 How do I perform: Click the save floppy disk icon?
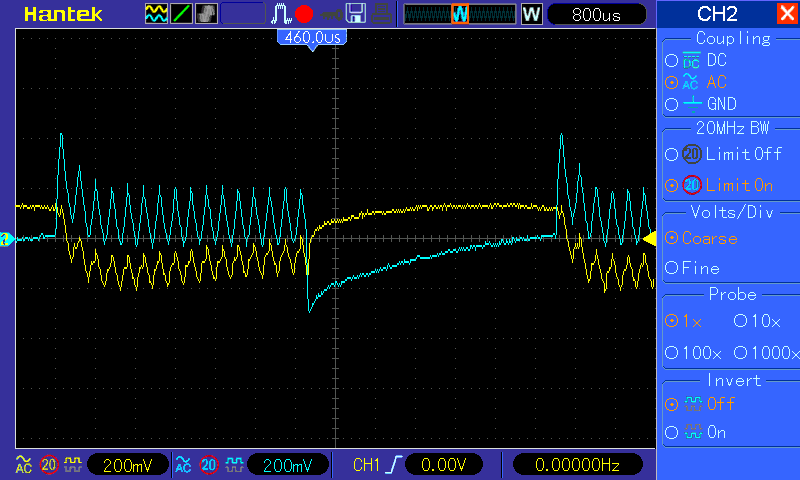(x=356, y=14)
